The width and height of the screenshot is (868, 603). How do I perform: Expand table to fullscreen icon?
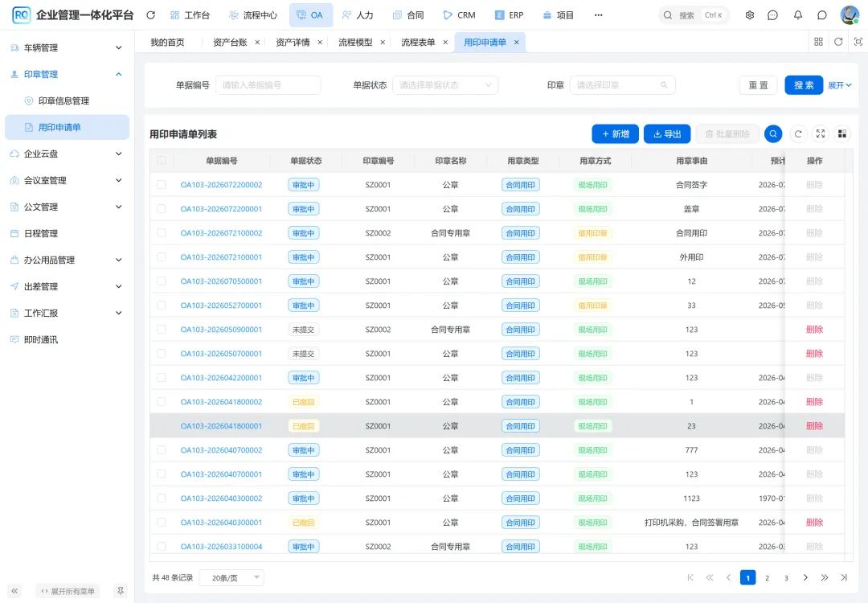coord(821,133)
